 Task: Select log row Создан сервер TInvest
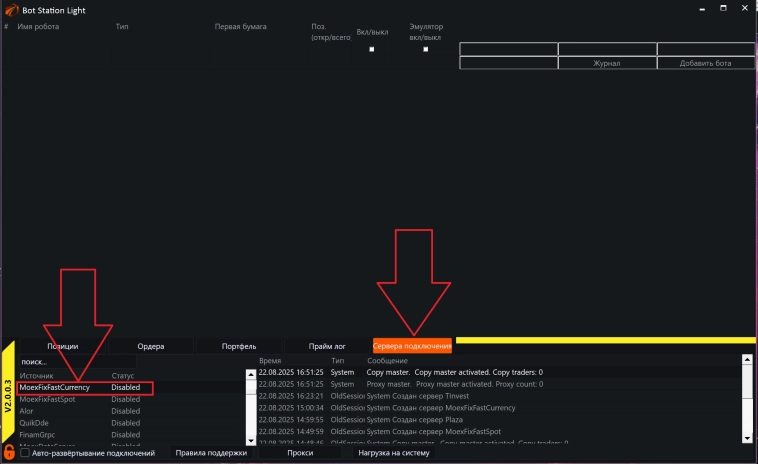[500, 396]
